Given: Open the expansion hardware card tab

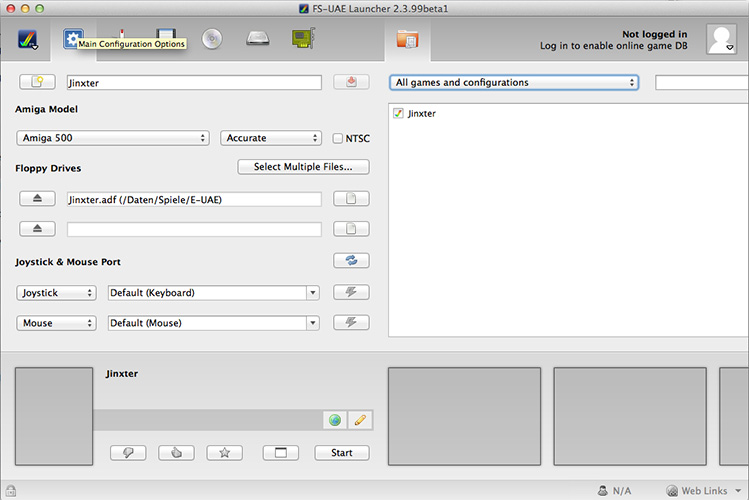Looking at the screenshot, I should click(303, 39).
